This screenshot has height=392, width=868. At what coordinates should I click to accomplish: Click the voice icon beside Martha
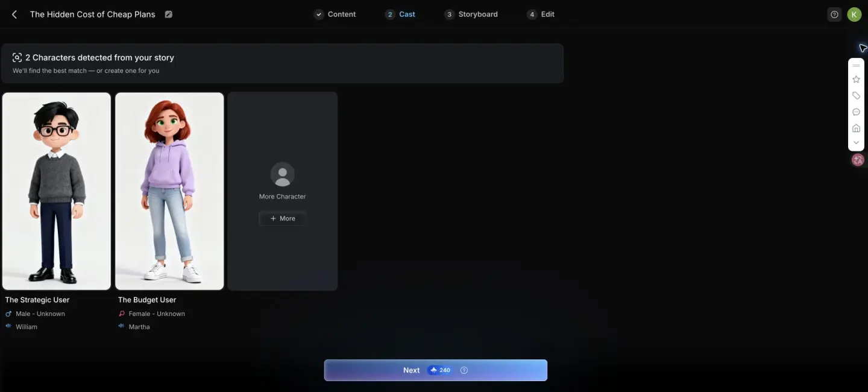[122, 326]
